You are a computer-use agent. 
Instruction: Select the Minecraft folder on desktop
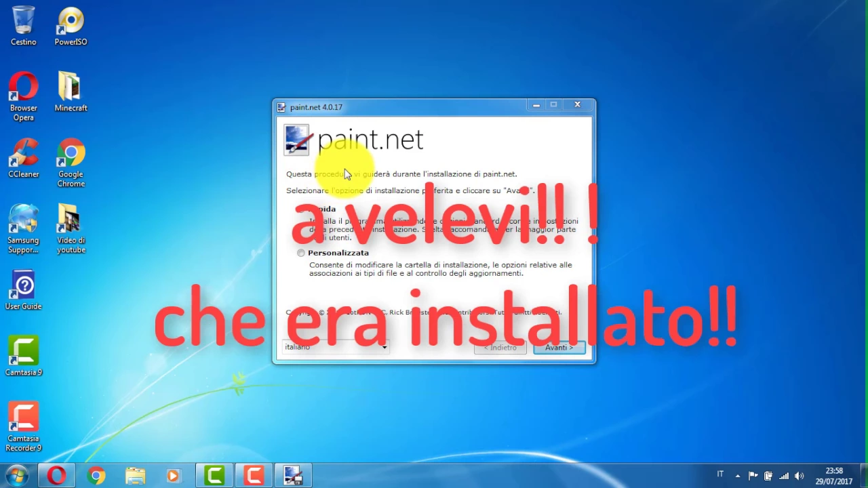click(x=71, y=91)
